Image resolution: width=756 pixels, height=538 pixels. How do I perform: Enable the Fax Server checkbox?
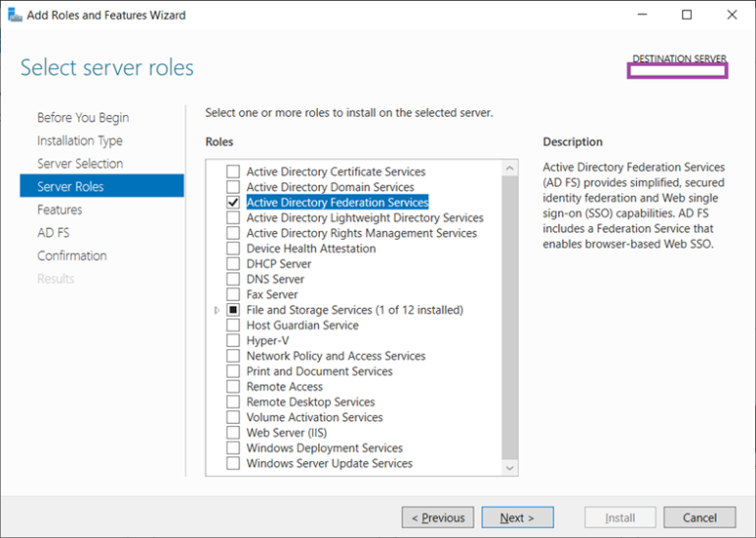coord(233,294)
